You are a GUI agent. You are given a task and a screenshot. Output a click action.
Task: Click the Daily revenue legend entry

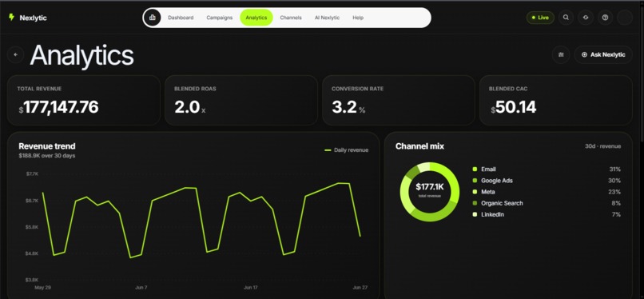[x=346, y=150]
